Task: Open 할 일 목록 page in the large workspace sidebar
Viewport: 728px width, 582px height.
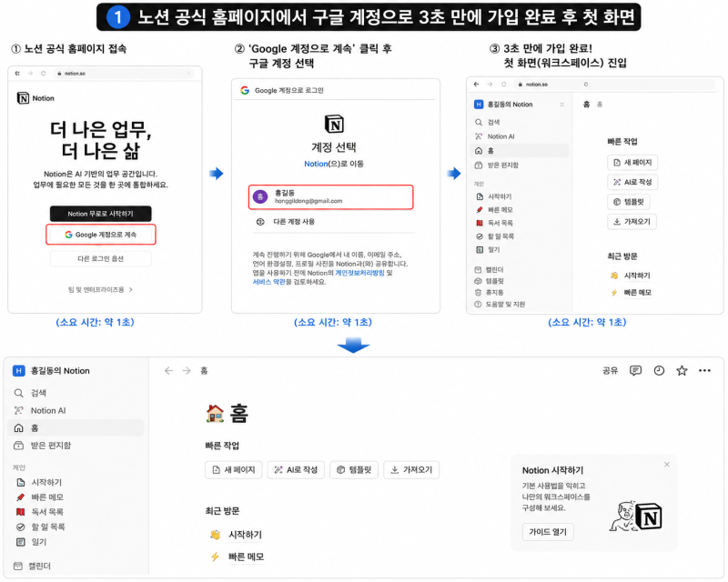Action: 41,527
